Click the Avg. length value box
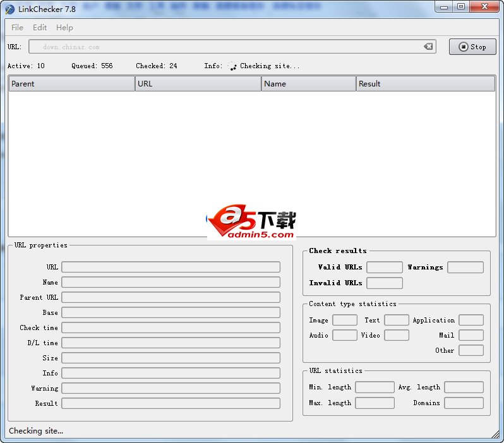The width and height of the screenshot is (504, 443). pos(464,387)
